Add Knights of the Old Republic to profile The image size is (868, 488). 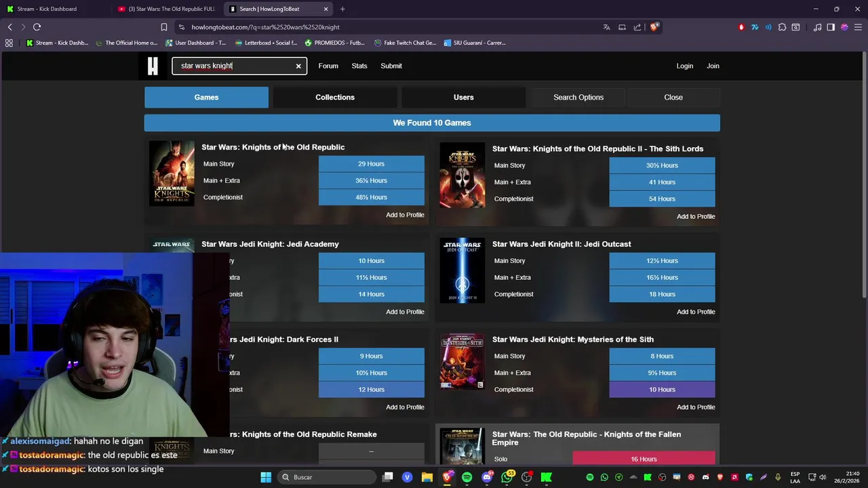pyautogui.click(x=405, y=215)
